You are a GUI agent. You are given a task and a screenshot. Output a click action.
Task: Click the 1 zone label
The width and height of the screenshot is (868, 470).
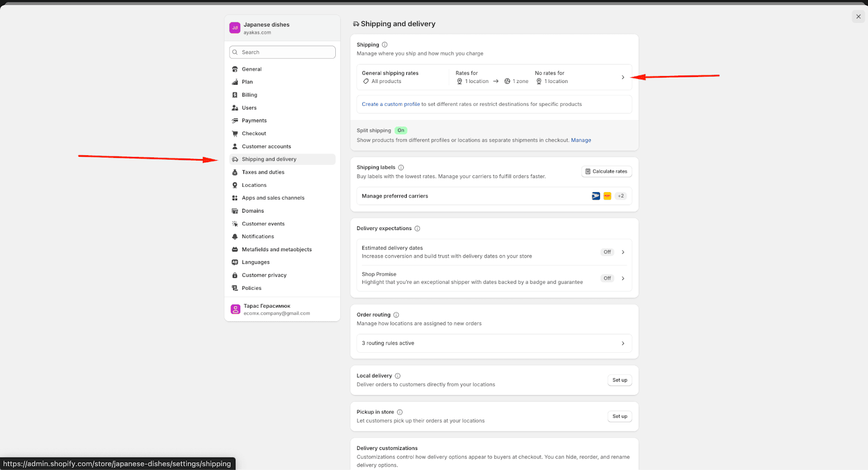tap(520, 81)
